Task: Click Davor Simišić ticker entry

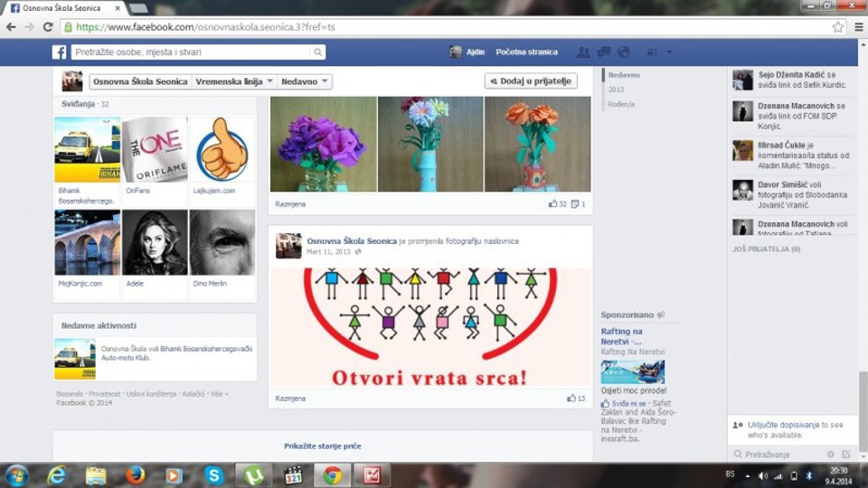Action: point(791,195)
